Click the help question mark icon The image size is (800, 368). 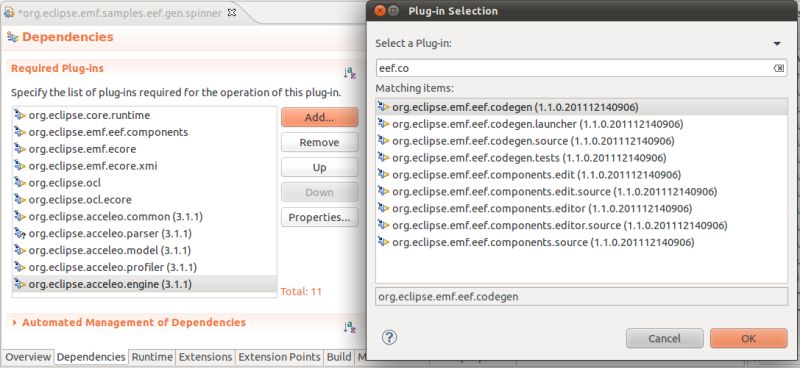click(389, 337)
